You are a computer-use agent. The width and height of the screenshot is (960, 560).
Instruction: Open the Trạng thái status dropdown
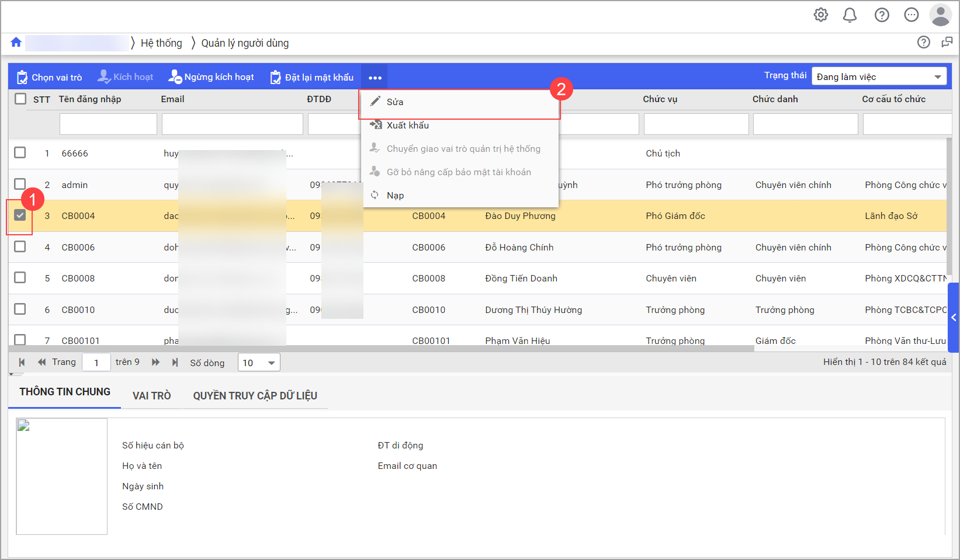tap(878, 77)
